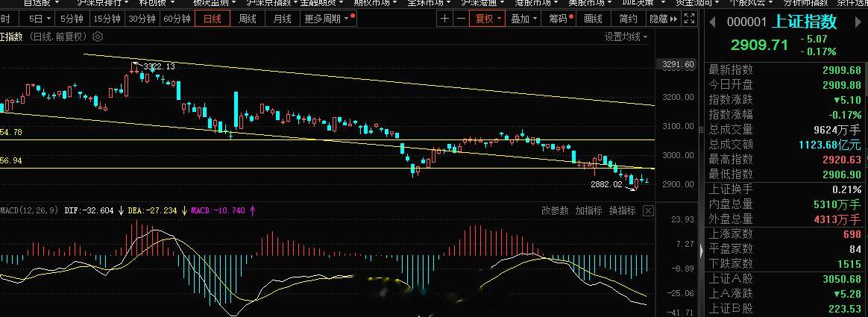Expand 设置均线 moving average settings
Viewport: 868px width, 317px height.
[x=626, y=37]
